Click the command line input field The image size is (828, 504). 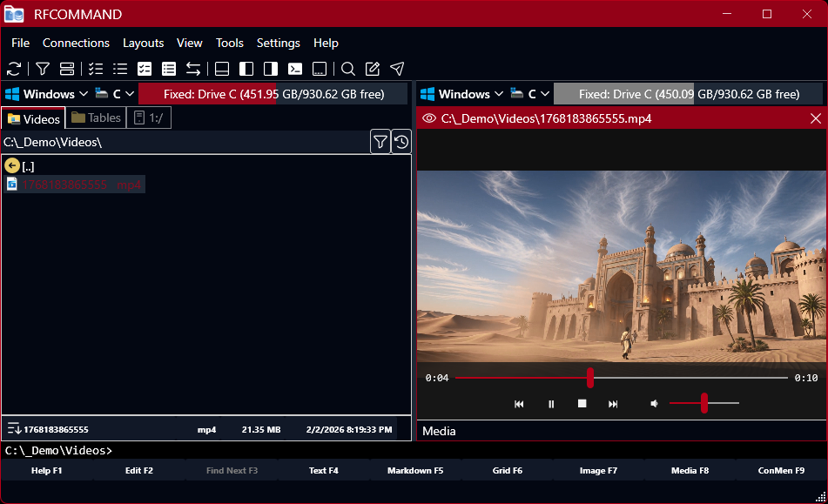point(414,450)
